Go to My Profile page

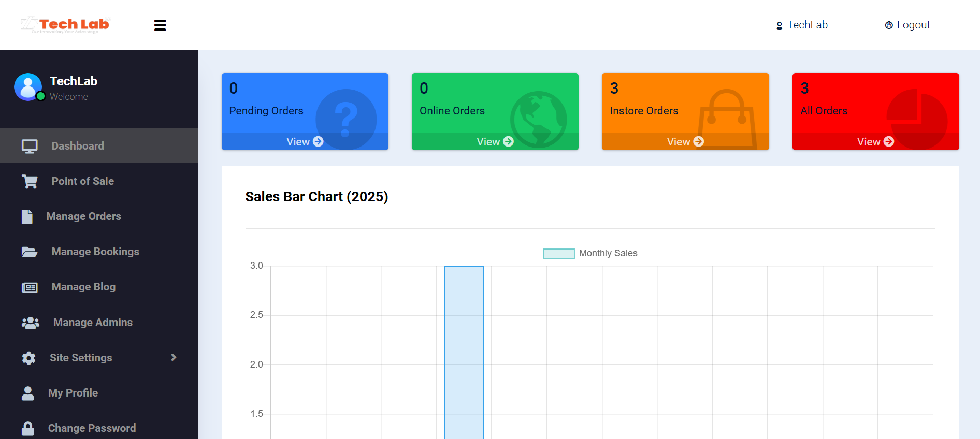(73, 393)
